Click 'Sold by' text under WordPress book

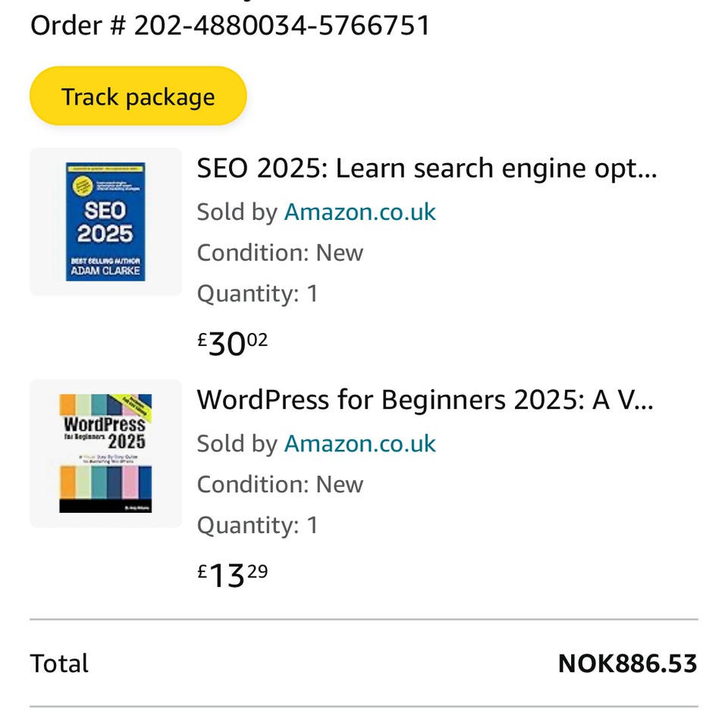click(237, 443)
